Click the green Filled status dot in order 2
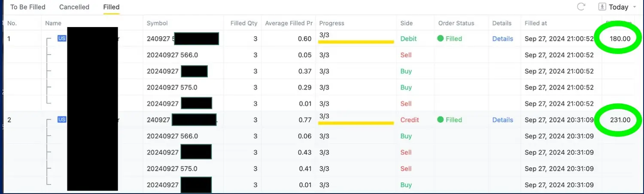This screenshot has height=194, width=644. (x=440, y=120)
